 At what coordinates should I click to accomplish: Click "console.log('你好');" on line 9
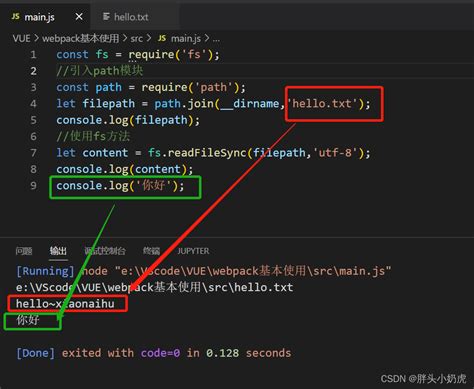click(x=120, y=186)
